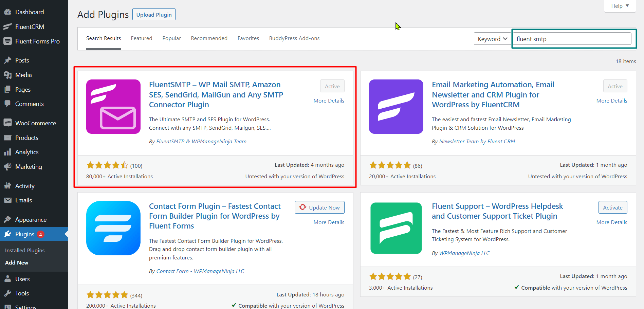Open the Contact Form Plugin title link
This screenshot has width=644, height=309.
(x=215, y=216)
